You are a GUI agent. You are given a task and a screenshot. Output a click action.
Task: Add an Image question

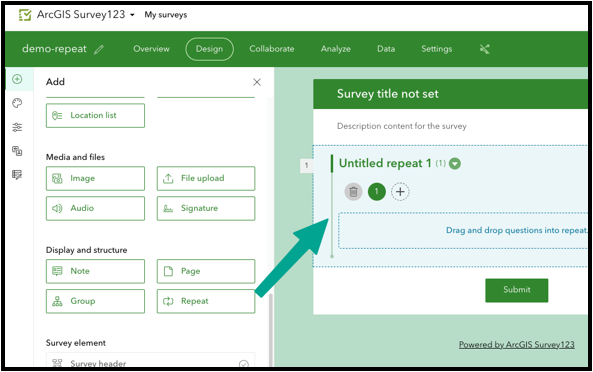[x=95, y=178]
